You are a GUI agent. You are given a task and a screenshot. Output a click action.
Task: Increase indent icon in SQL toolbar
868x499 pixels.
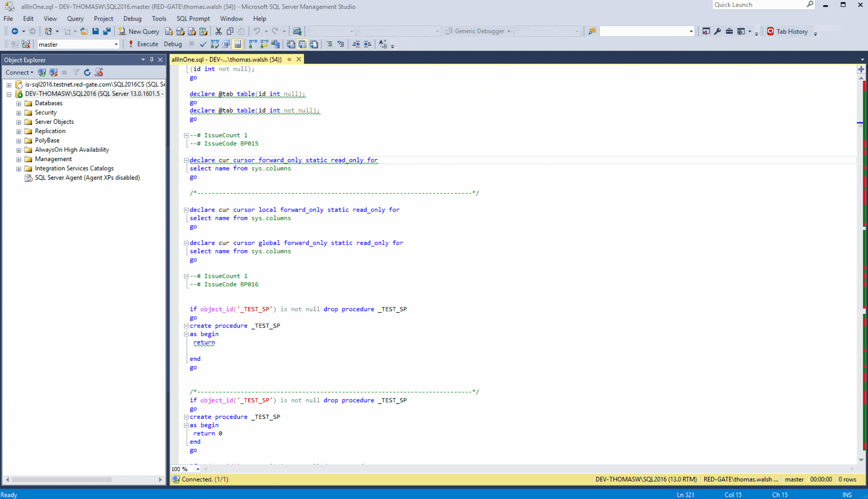pos(367,44)
